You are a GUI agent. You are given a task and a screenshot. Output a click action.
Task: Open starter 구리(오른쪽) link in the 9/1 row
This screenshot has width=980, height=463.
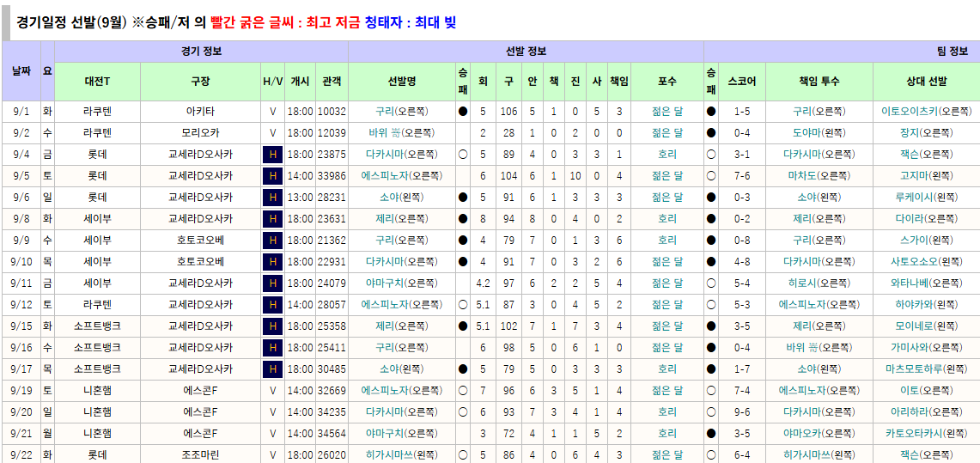(402, 112)
